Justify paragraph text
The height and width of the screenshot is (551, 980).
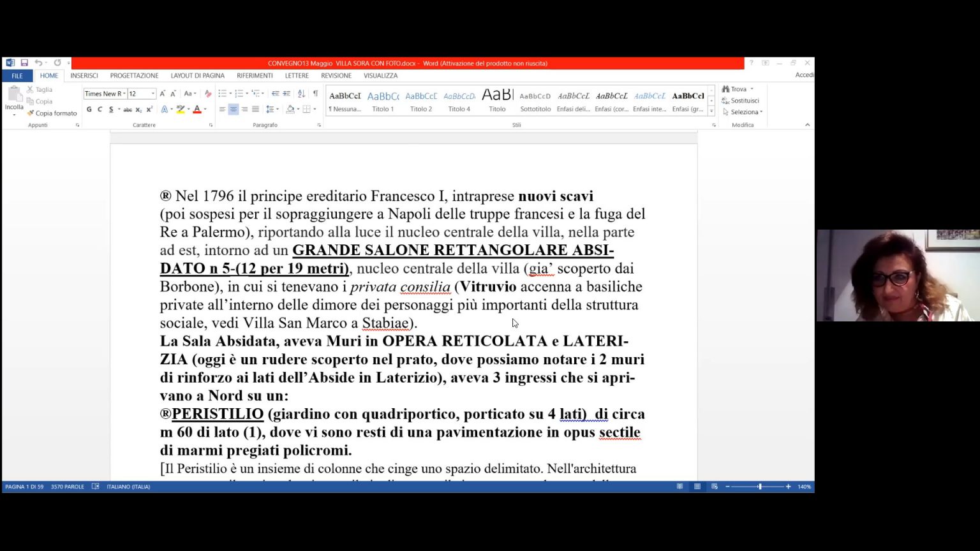pyautogui.click(x=255, y=110)
